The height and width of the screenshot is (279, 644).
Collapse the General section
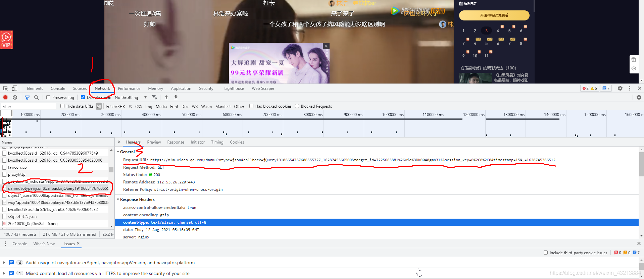coord(118,152)
